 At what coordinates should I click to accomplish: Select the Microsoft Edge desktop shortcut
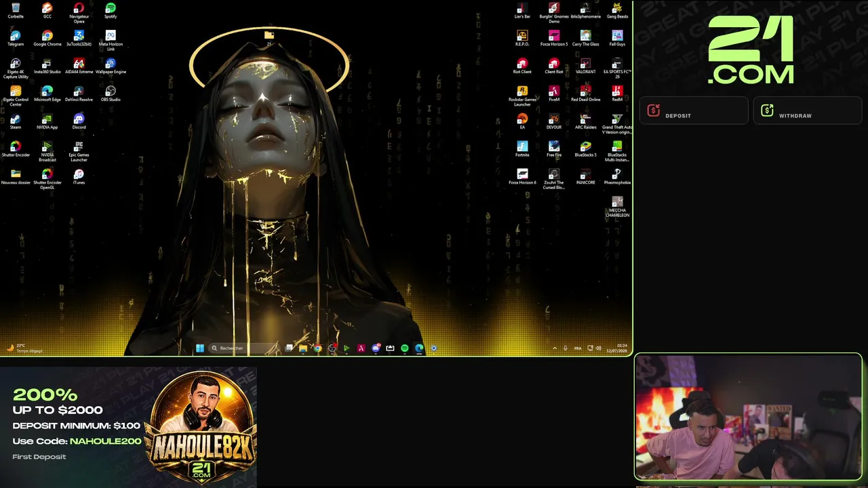pos(47,94)
